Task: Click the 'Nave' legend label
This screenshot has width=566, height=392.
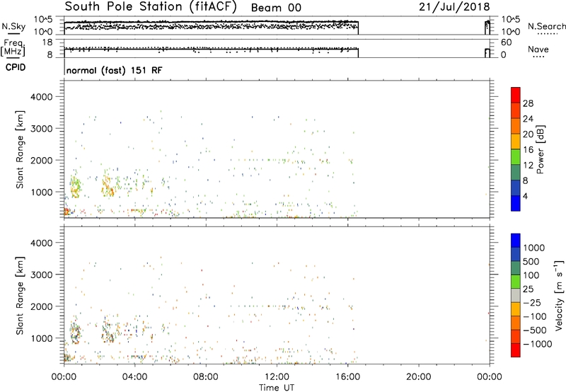Action: (x=538, y=49)
